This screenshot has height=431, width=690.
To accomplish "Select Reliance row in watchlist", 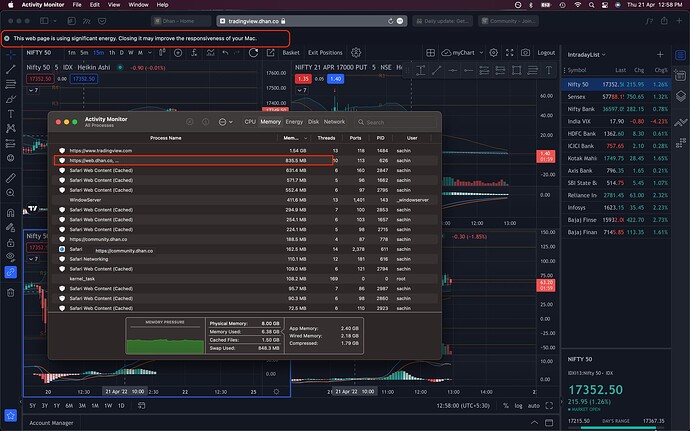I will pyautogui.click(x=616, y=195).
